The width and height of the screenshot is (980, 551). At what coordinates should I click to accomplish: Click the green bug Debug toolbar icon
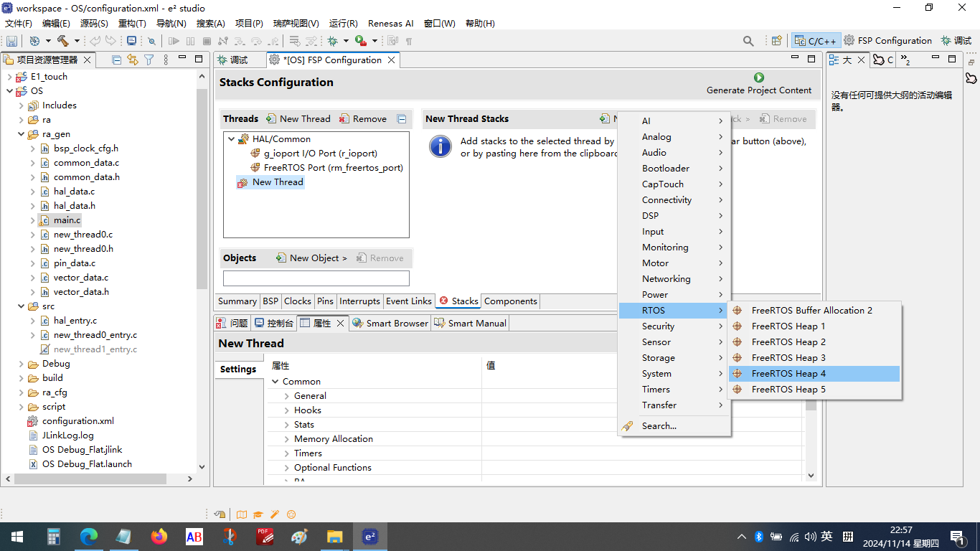pos(333,42)
